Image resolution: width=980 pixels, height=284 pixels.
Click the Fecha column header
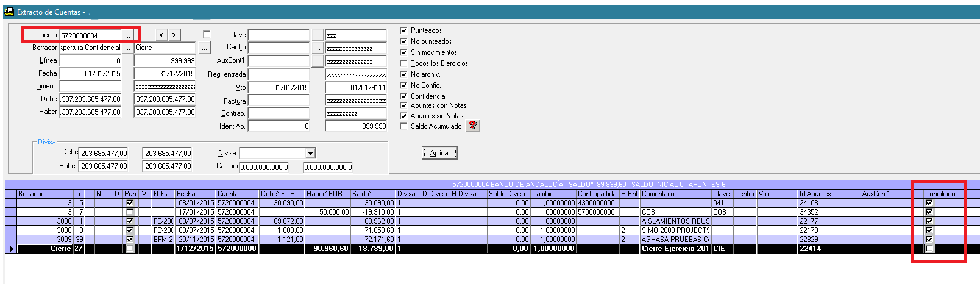[x=195, y=194]
